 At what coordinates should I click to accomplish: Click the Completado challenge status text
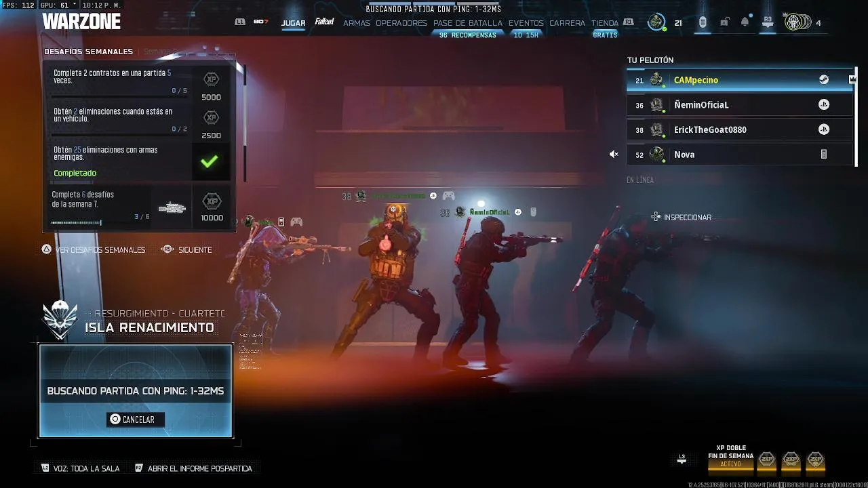[75, 173]
